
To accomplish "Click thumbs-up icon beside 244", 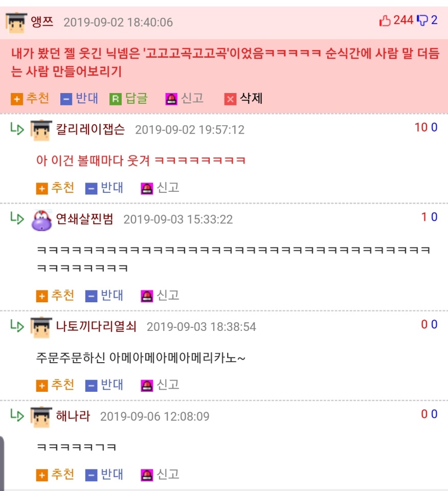I will (385, 20).
